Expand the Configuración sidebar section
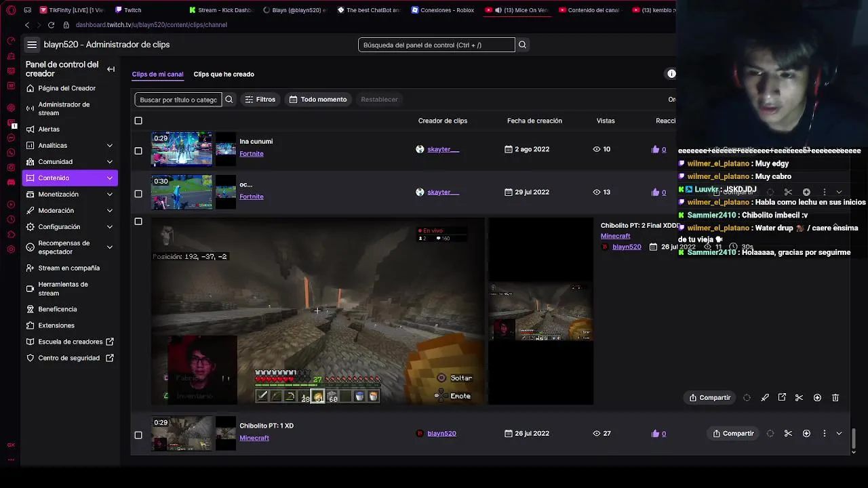868x488 pixels. [109, 227]
